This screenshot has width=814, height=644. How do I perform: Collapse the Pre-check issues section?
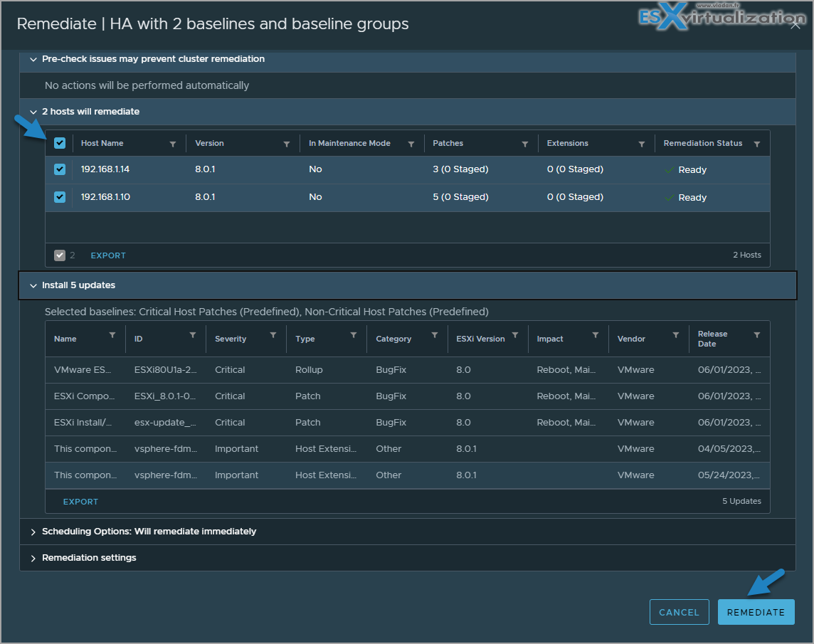[33, 59]
